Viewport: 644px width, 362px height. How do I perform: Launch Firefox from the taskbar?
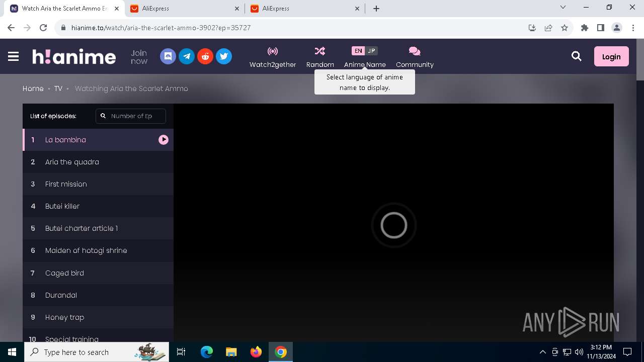click(x=256, y=352)
